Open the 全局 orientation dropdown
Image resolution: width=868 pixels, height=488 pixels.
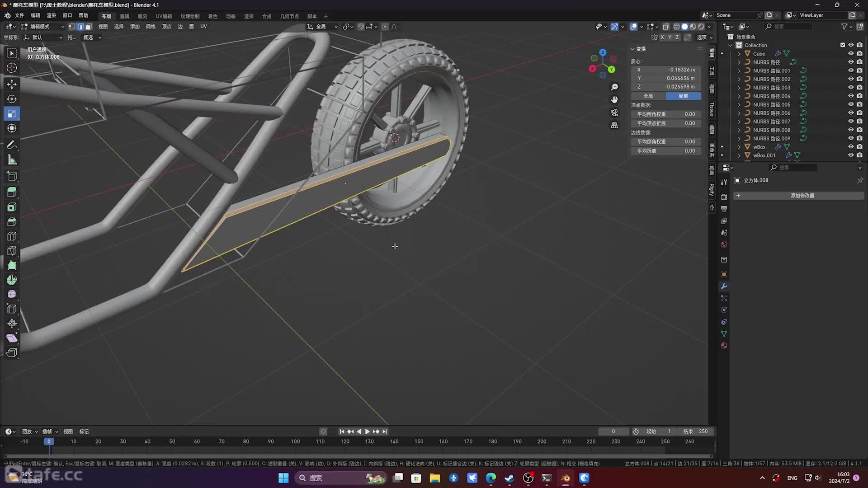[x=322, y=27]
